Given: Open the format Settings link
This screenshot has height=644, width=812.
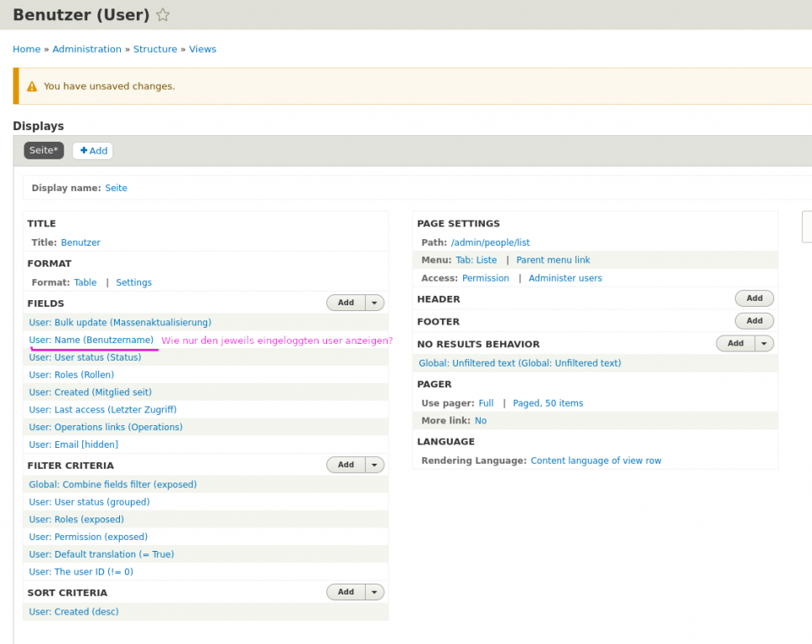Looking at the screenshot, I should point(133,283).
